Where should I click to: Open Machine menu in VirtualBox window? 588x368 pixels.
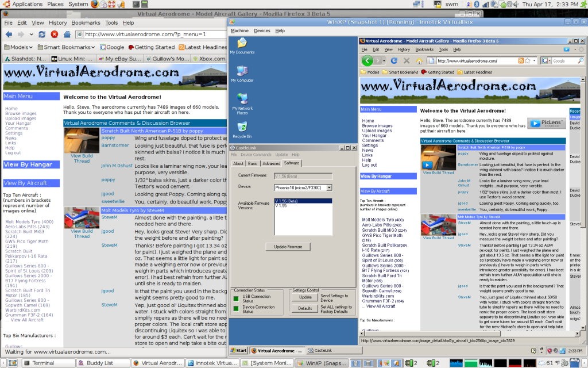239,31
